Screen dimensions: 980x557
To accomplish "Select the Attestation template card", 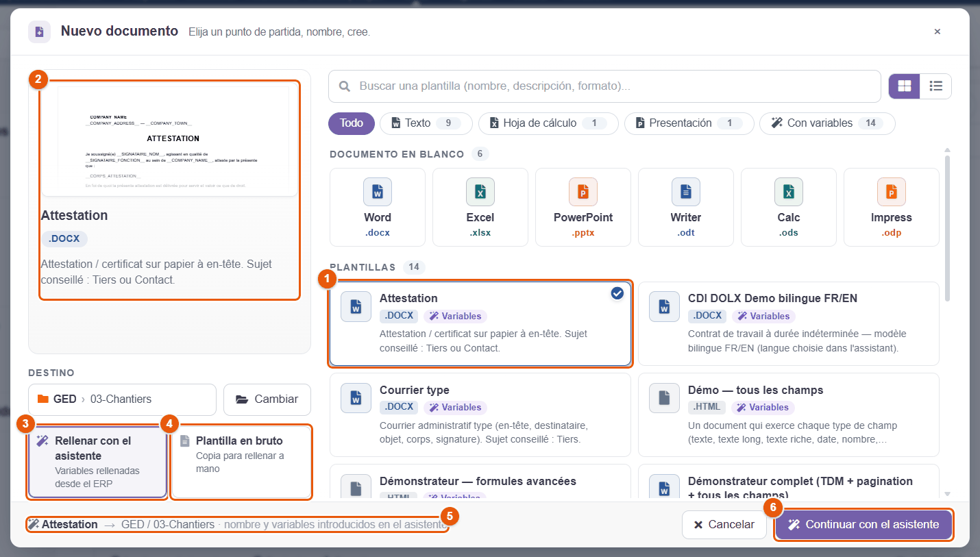I will pos(480,323).
